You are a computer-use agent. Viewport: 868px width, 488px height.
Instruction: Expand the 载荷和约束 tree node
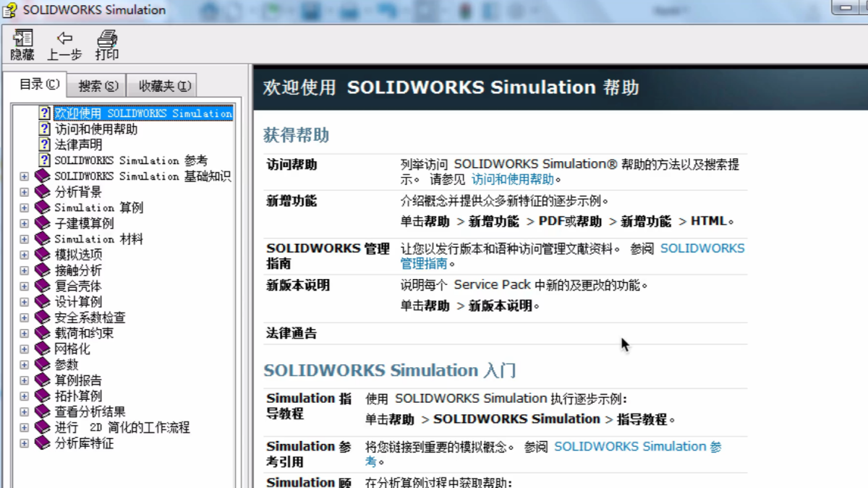click(24, 334)
